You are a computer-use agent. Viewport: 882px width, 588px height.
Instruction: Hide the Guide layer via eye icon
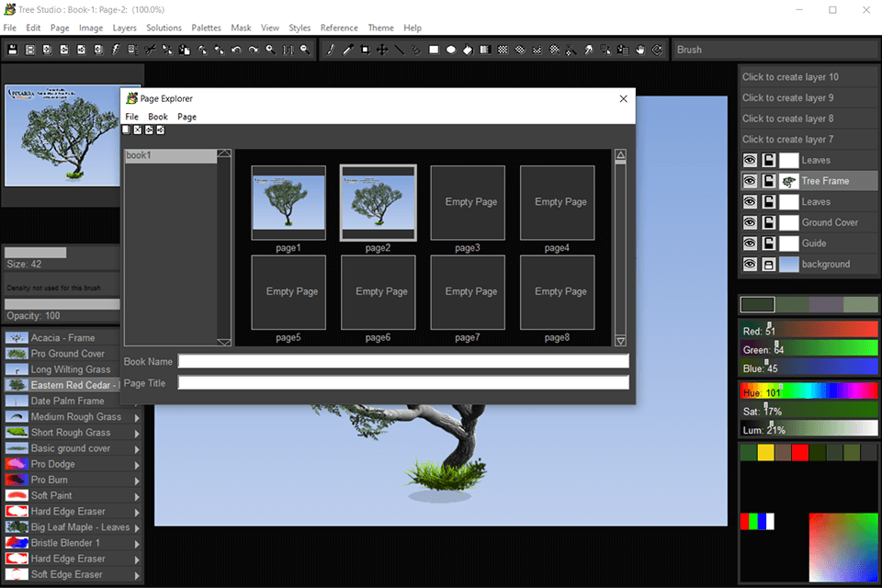click(x=750, y=243)
